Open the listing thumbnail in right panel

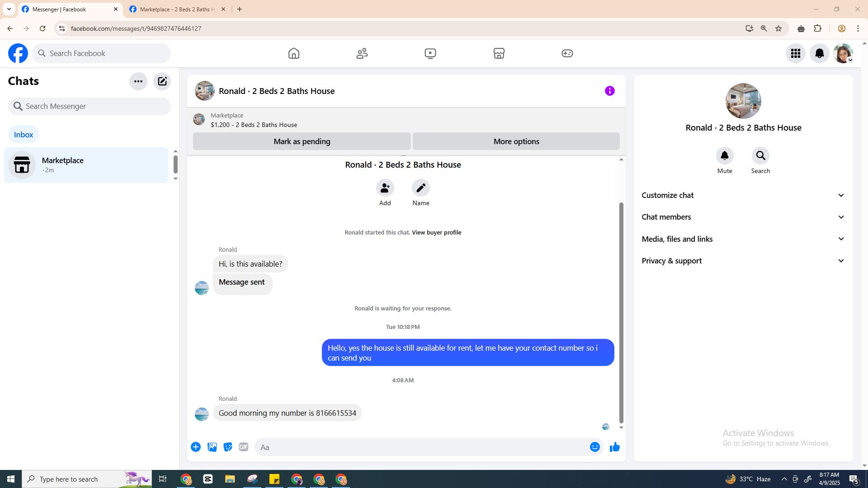click(x=743, y=101)
